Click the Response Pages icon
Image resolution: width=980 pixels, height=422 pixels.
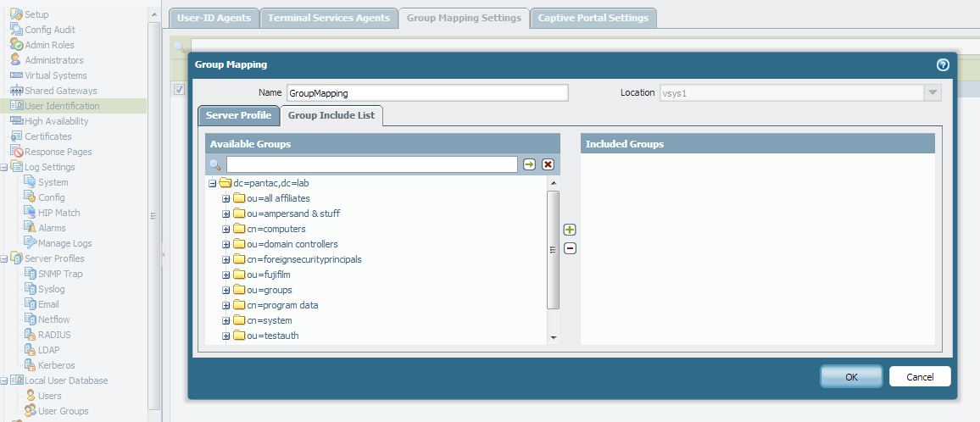pyautogui.click(x=16, y=152)
